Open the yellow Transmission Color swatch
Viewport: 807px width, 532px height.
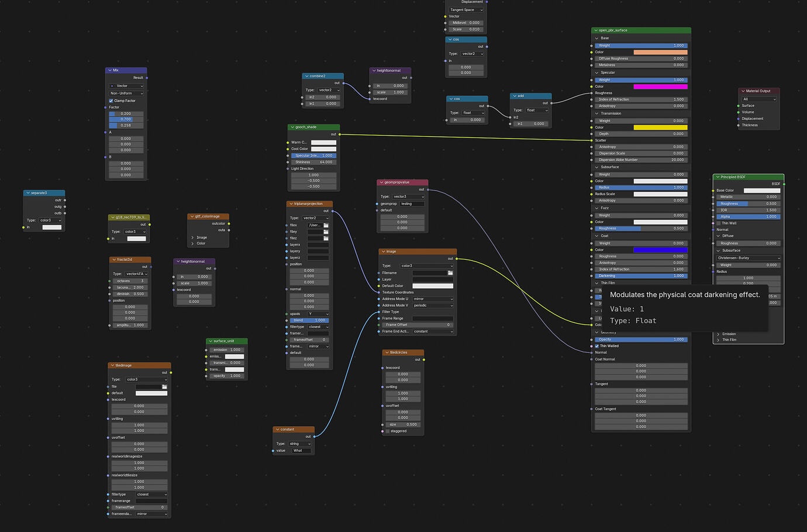tap(661, 127)
